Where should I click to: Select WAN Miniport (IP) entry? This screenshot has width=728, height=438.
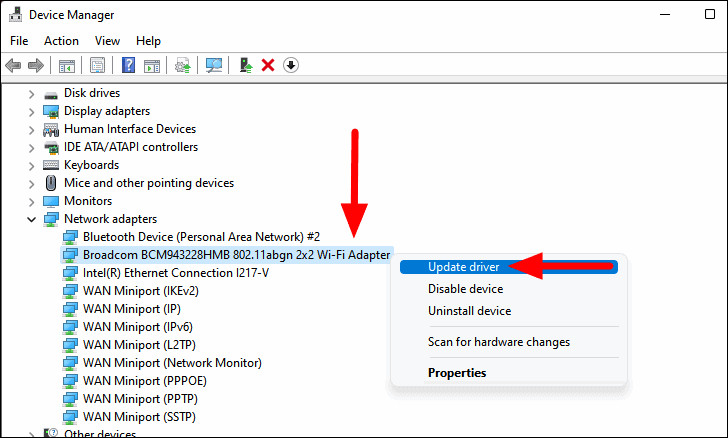(x=131, y=309)
